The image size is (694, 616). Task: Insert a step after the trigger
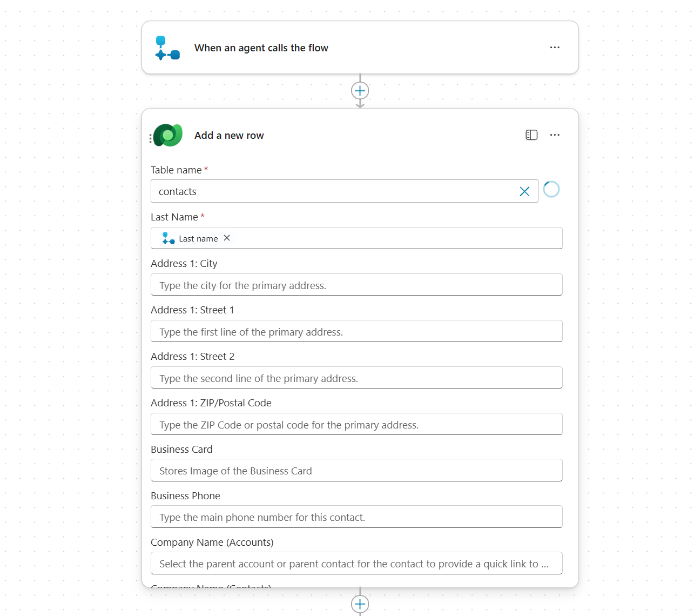pos(360,91)
